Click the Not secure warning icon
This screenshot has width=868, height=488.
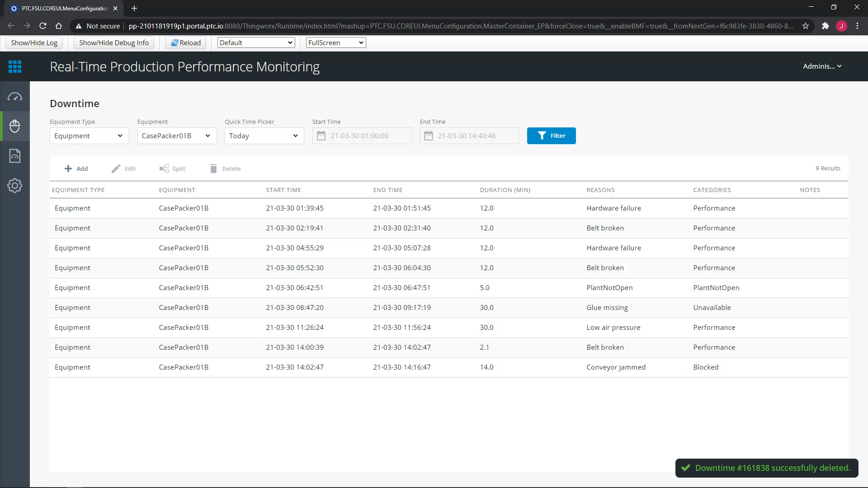(x=79, y=26)
